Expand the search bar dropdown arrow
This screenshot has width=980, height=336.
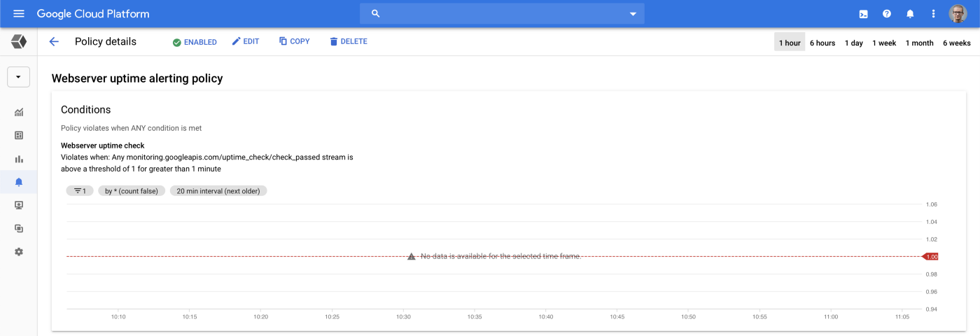point(633,14)
